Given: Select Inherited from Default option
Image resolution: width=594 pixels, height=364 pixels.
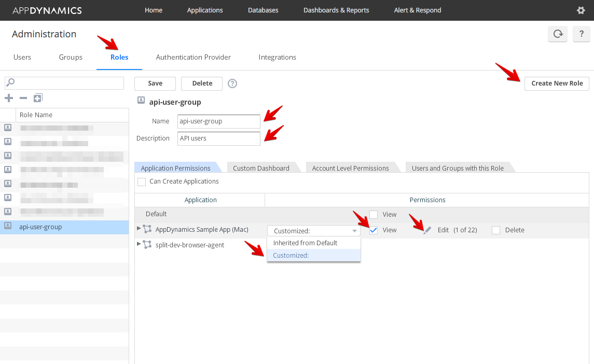Looking at the screenshot, I should 305,243.
